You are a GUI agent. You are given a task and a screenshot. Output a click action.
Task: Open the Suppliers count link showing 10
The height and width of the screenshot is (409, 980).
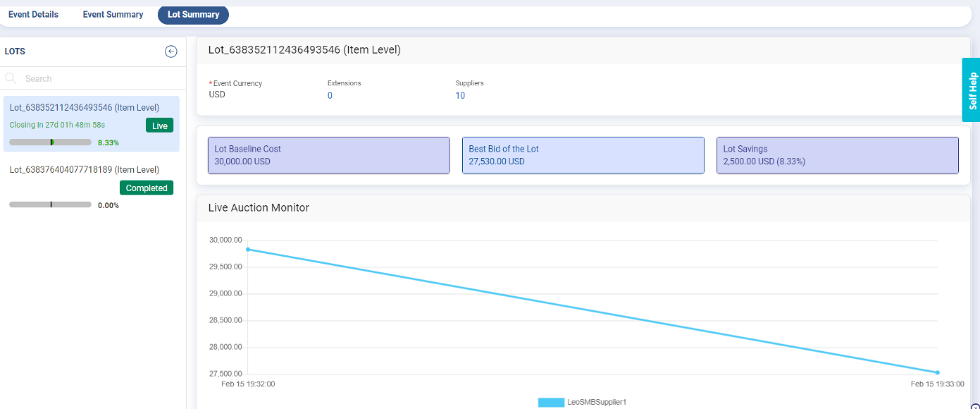pyautogui.click(x=460, y=96)
